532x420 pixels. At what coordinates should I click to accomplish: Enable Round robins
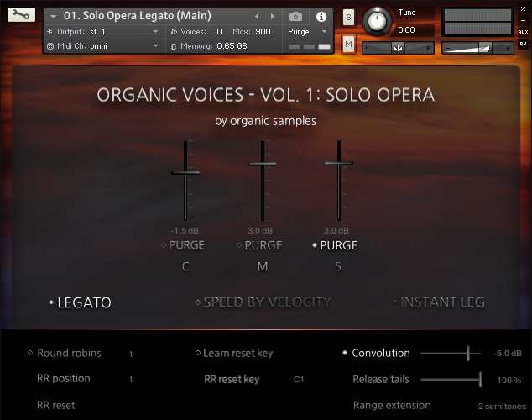pyautogui.click(x=65, y=353)
